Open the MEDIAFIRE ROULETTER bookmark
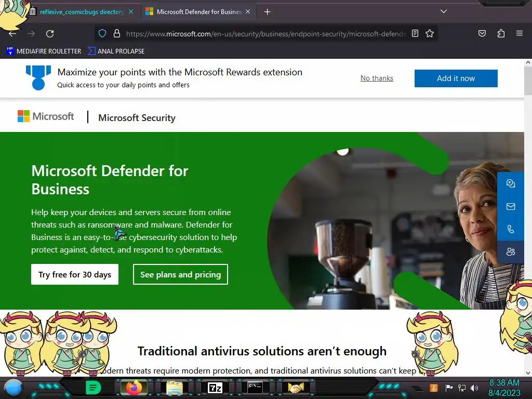532x399 pixels. (44, 51)
